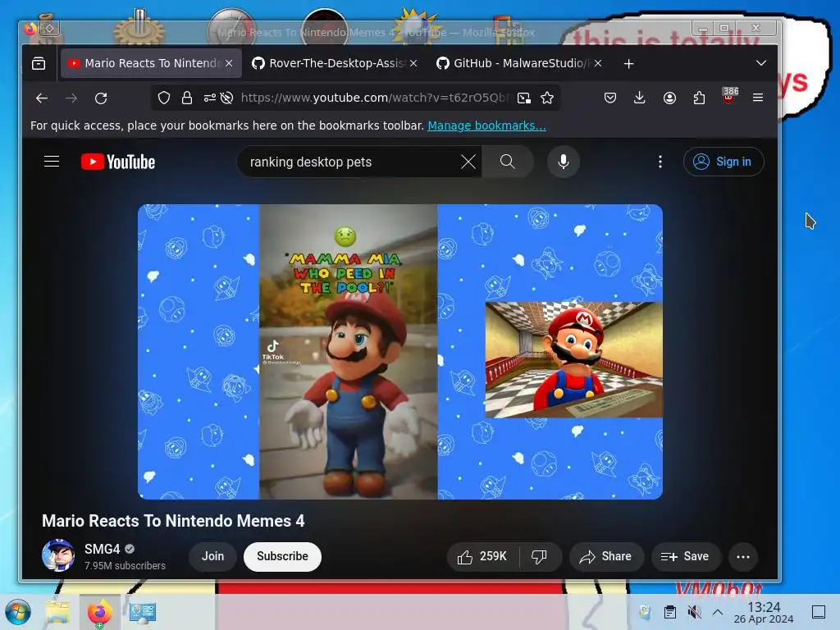Subscribe to SMG4

click(x=282, y=557)
